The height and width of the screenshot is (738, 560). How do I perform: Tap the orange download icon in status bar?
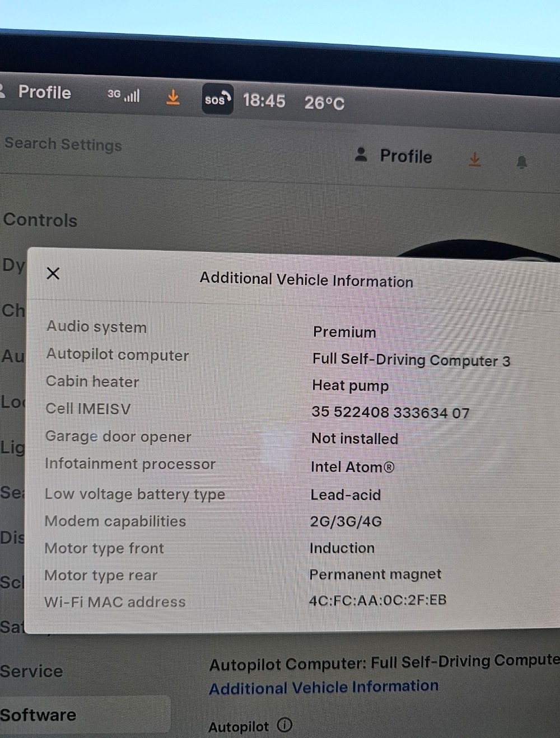[x=174, y=97]
